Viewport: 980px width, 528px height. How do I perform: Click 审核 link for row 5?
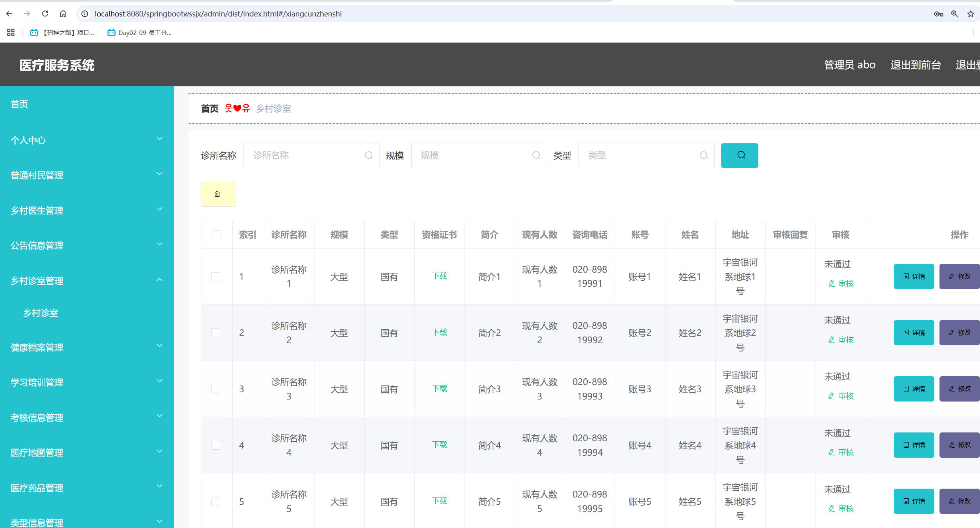841,509
